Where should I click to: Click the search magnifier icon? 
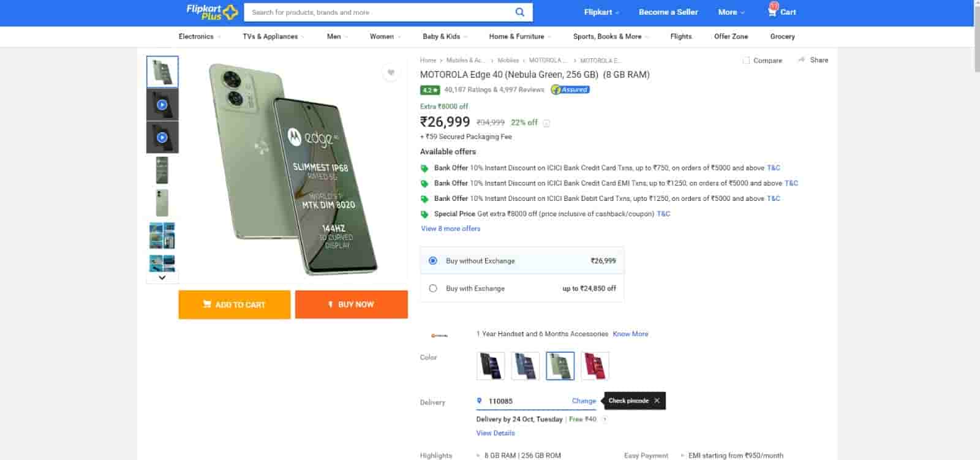tap(519, 12)
